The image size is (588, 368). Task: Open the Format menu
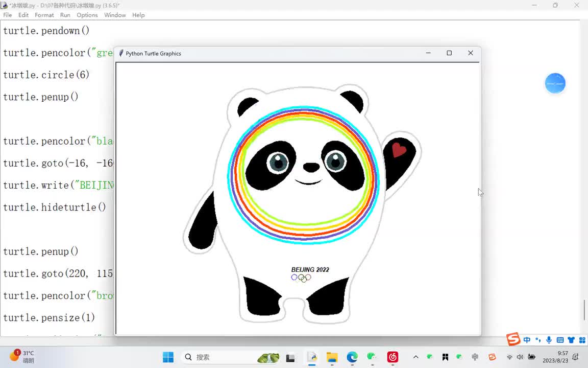point(44,15)
